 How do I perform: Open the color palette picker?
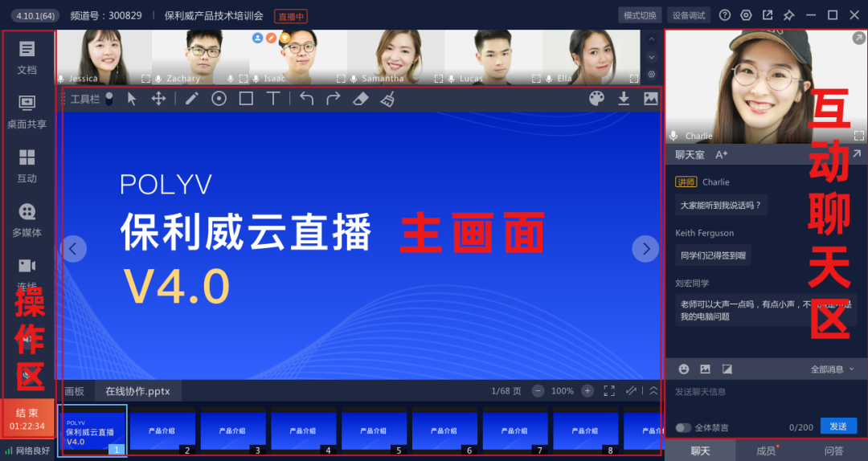pyautogui.click(x=596, y=98)
